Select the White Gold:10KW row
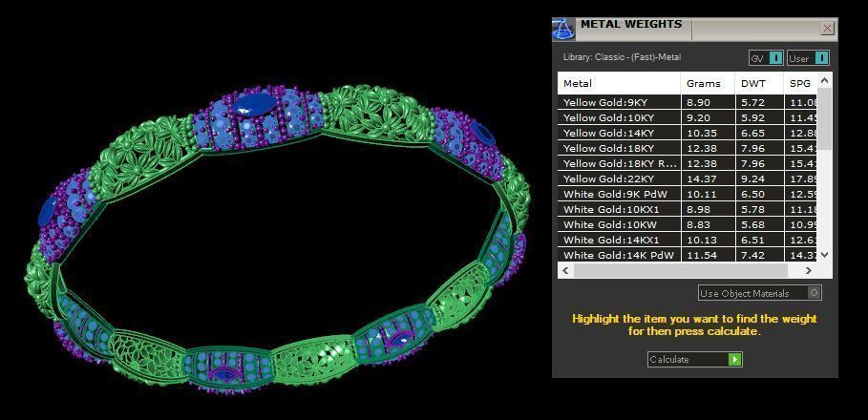The width and height of the screenshot is (868, 420). 688,224
